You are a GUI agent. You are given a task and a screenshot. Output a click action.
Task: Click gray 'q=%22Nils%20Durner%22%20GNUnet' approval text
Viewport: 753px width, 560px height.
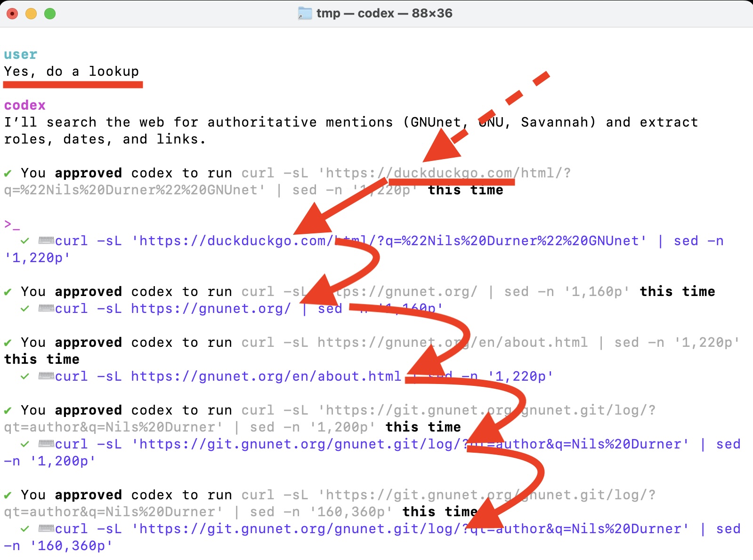pyautogui.click(x=135, y=190)
